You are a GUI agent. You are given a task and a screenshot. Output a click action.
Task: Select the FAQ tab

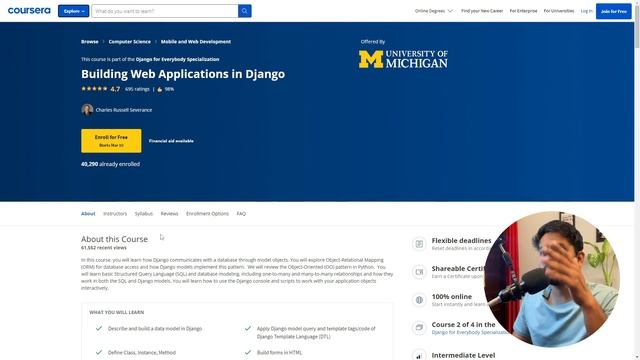click(x=241, y=213)
